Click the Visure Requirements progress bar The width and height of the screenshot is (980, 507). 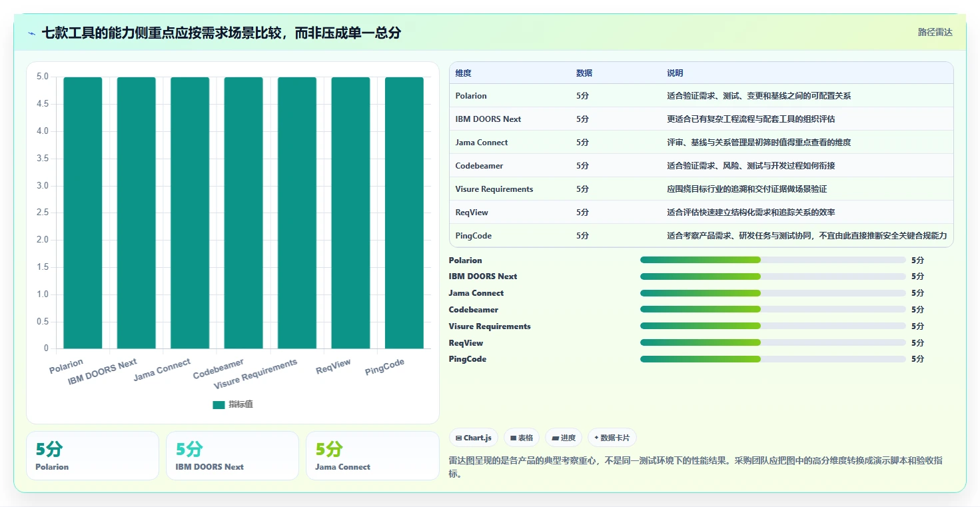[773, 326]
